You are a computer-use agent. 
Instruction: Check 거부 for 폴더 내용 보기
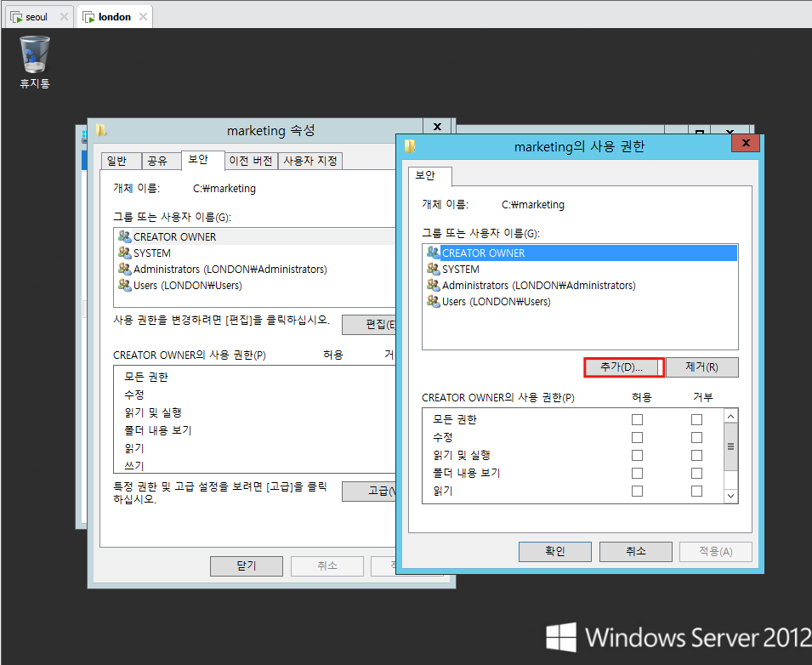click(x=696, y=474)
